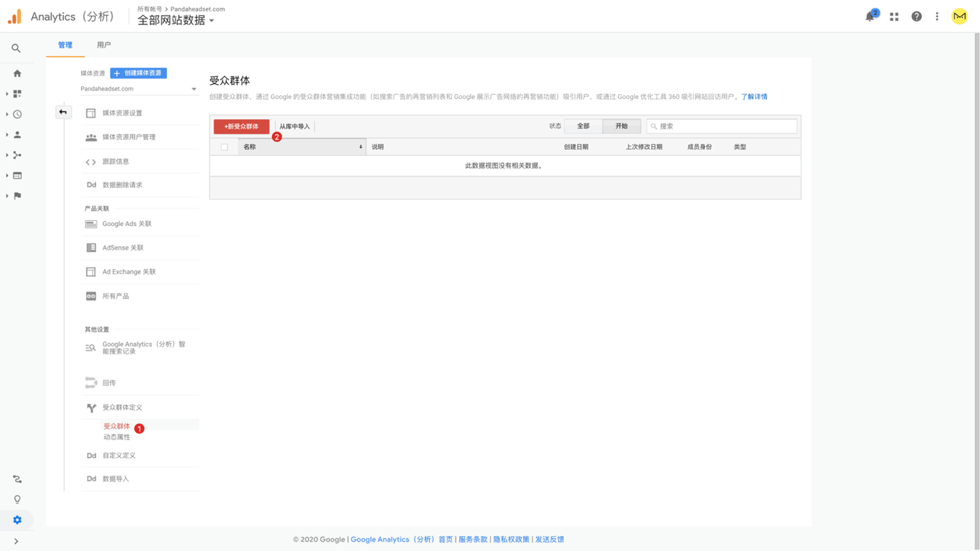This screenshot has height=551, width=980.
Task: Select the 全部 status filter
Action: [583, 126]
